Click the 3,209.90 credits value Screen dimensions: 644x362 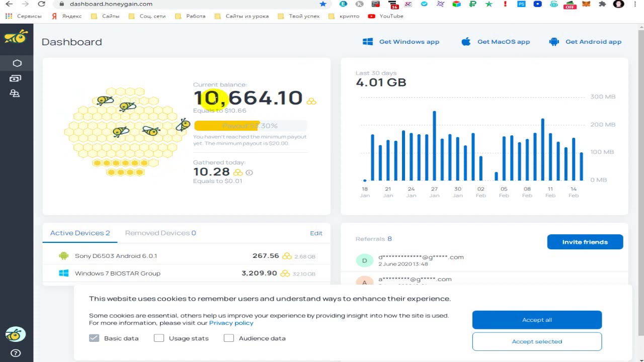[259, 273]
